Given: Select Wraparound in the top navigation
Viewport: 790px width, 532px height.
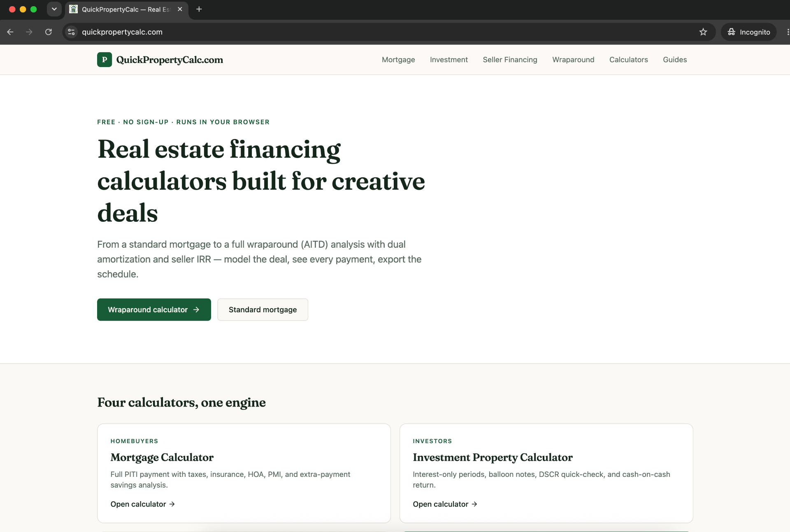Looking at the screenshot, I should 573,60.
